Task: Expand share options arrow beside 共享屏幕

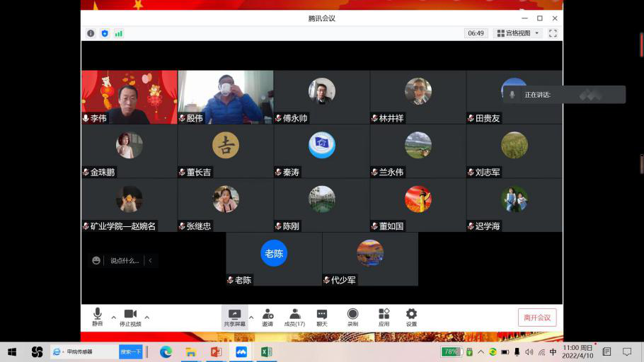Action: tap(251, 317)
